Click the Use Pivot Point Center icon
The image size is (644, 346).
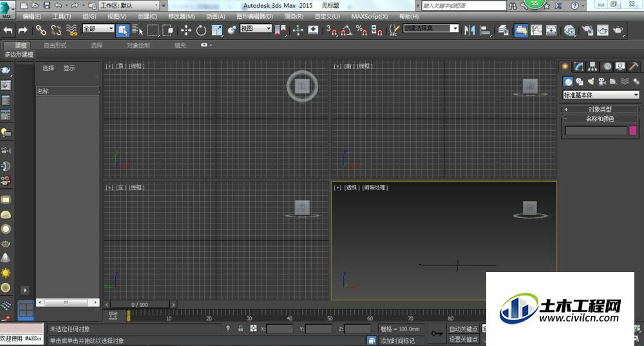[x=281, y=30]
